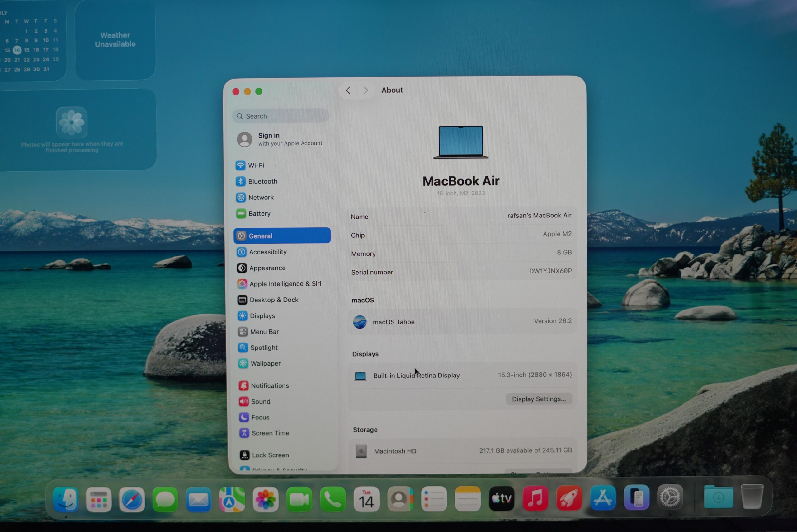Open the Phone app in dock
Viewport: 797px width, 532px height.
click(x=332, y=499)
